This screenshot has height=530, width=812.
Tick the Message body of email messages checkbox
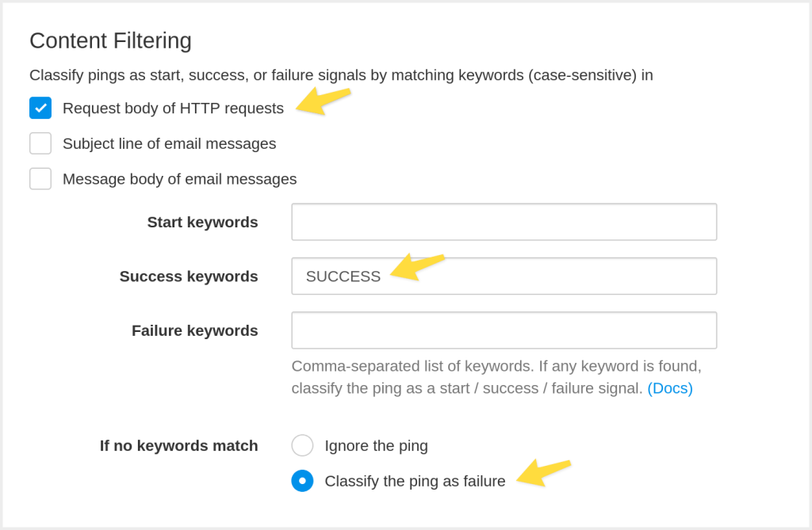coord(40,179)
